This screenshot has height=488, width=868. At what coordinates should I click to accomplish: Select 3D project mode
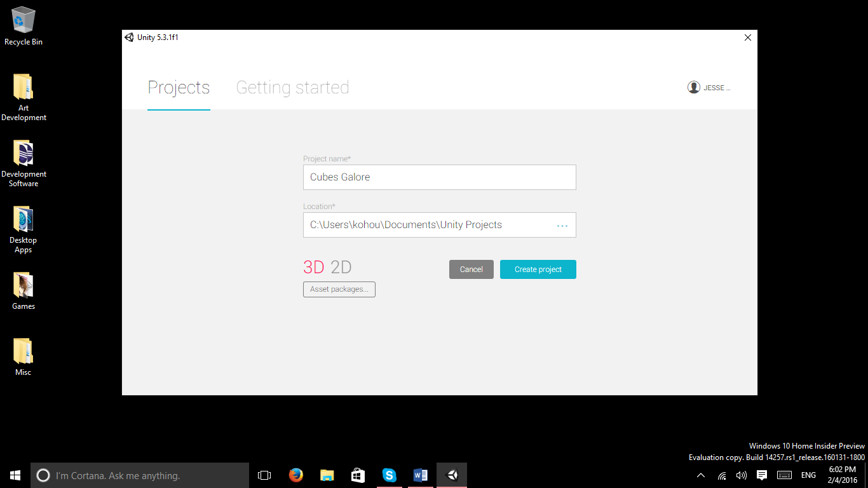(x=314, y=267)
